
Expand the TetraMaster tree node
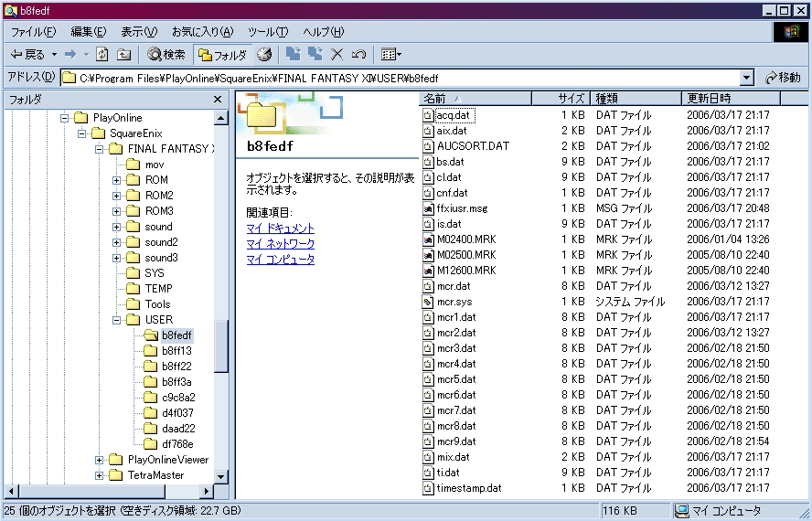99,475
